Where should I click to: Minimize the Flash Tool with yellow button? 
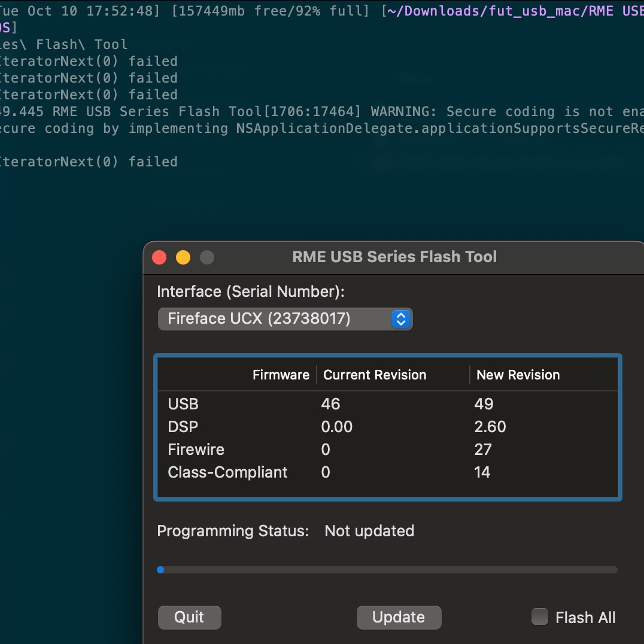pyautogui.click(x=183, y=257)
